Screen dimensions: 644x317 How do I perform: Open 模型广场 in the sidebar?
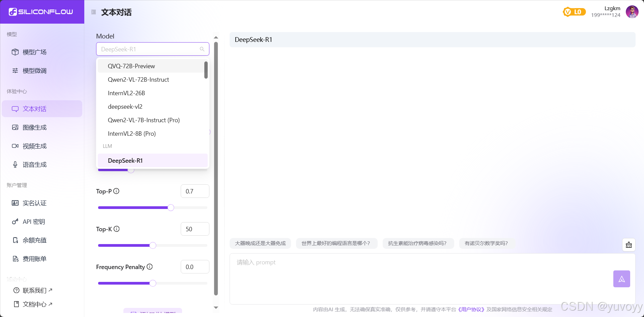click(x=42, y=52)
